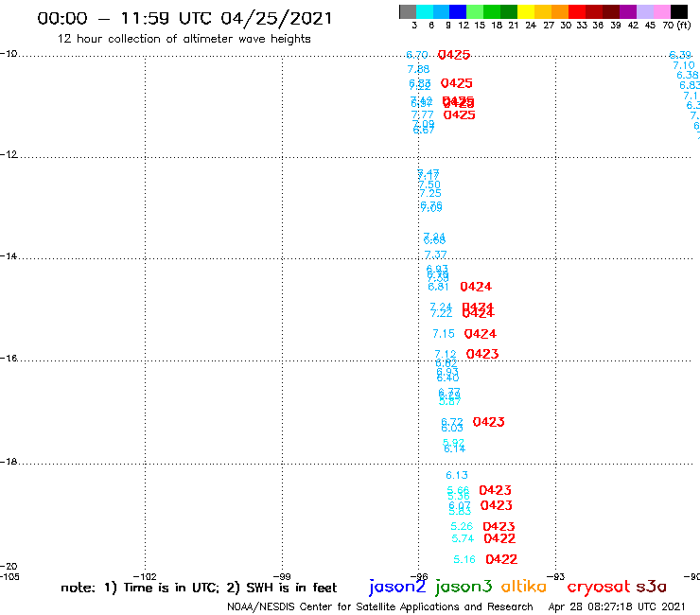Pick the purple 42 ft legend swatch
The image size is (700, 615).
point(628,11)
